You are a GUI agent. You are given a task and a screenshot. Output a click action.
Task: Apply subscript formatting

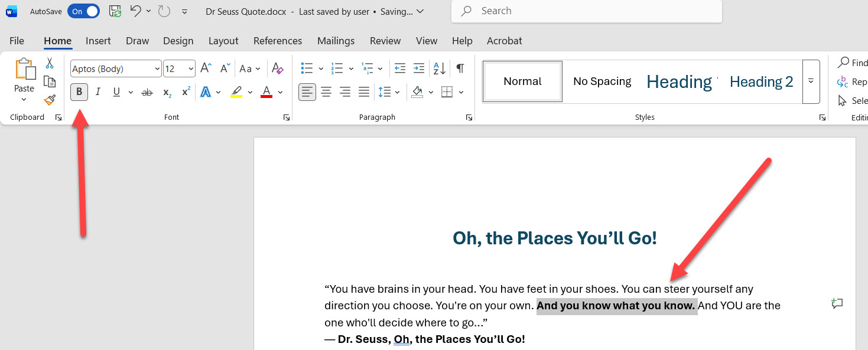pyautogui.click(x=167, y=92)
